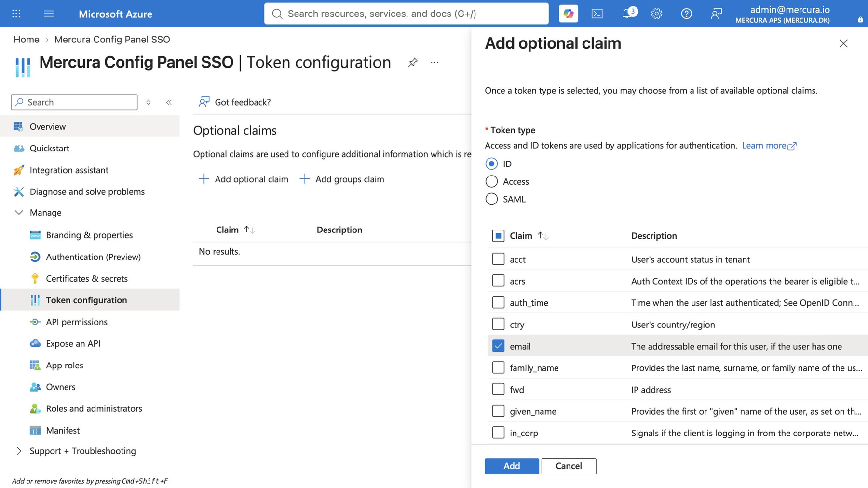
Task: Navigate to Branding & properties
Action: (x=89, y=235)
